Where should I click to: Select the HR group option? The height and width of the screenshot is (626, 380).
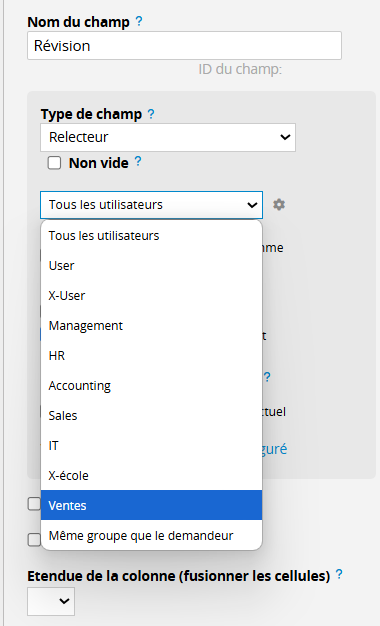point(151,355)
